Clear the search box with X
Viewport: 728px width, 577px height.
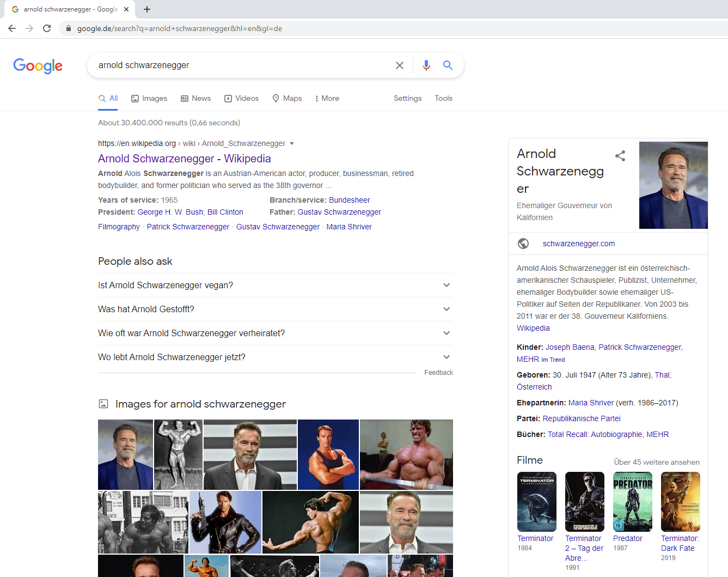point(400,65)
